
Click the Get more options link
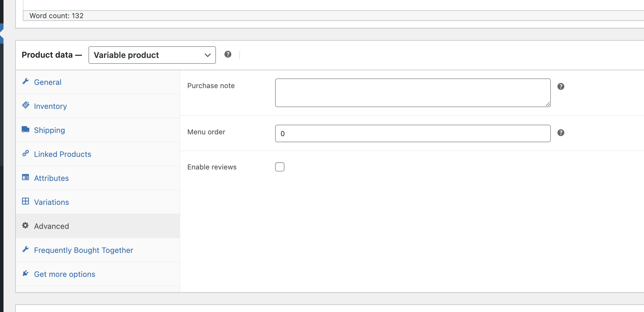point(65,274)
